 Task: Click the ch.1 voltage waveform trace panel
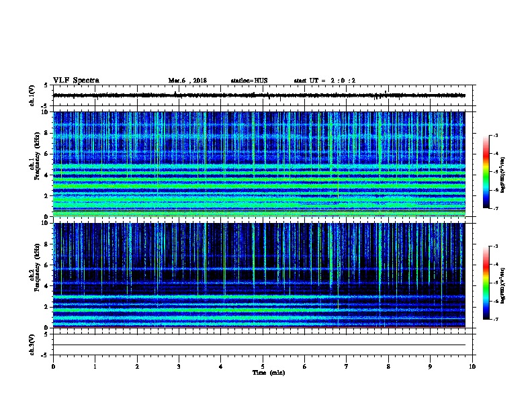click(263, 95)
